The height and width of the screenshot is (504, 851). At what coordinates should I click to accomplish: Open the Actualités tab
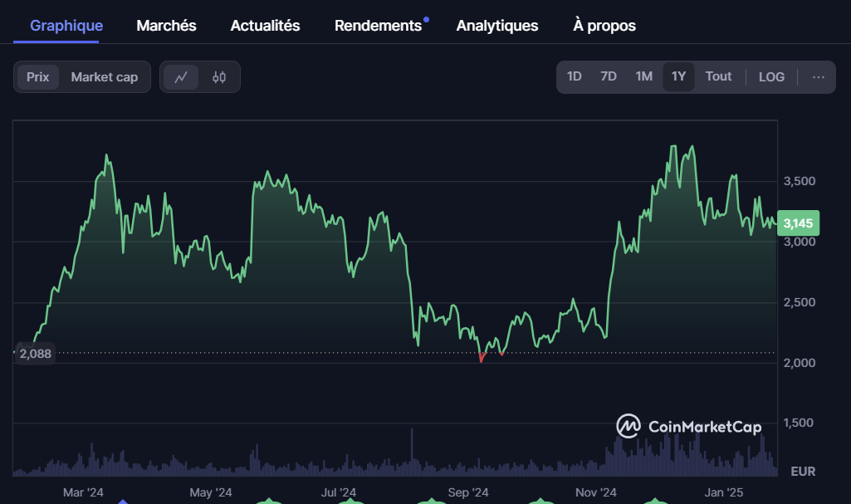pos(265,26)
